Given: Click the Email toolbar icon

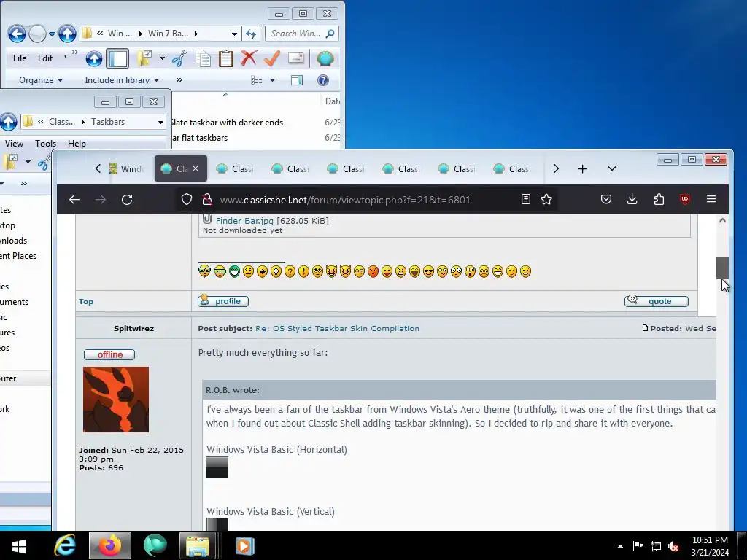Looking at the screenshot, I should (x=296, y=58).
